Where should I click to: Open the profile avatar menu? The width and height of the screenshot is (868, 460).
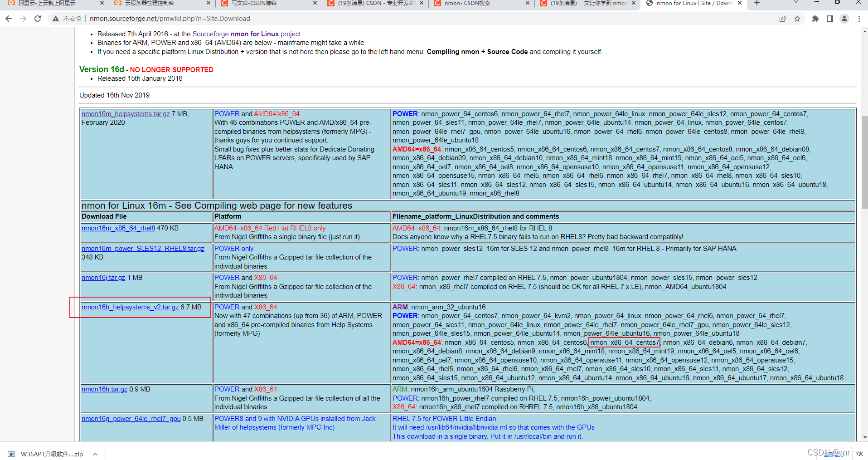tap(844, 19)
